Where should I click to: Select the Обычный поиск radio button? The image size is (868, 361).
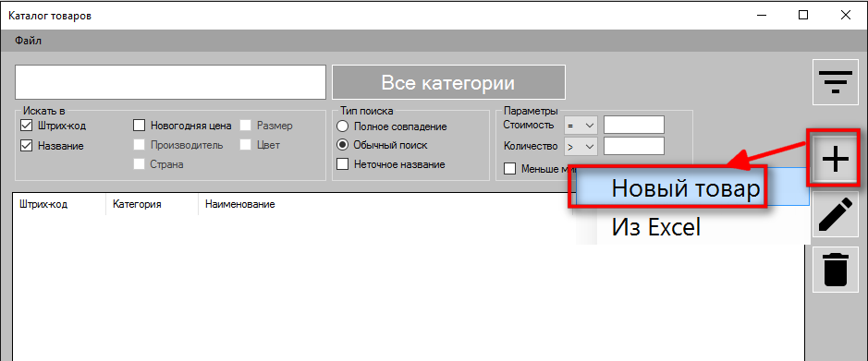[x=343, y=145]
